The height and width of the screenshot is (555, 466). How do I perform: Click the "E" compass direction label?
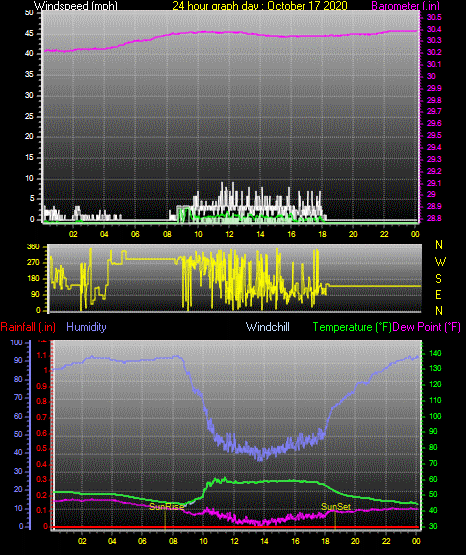438,294
